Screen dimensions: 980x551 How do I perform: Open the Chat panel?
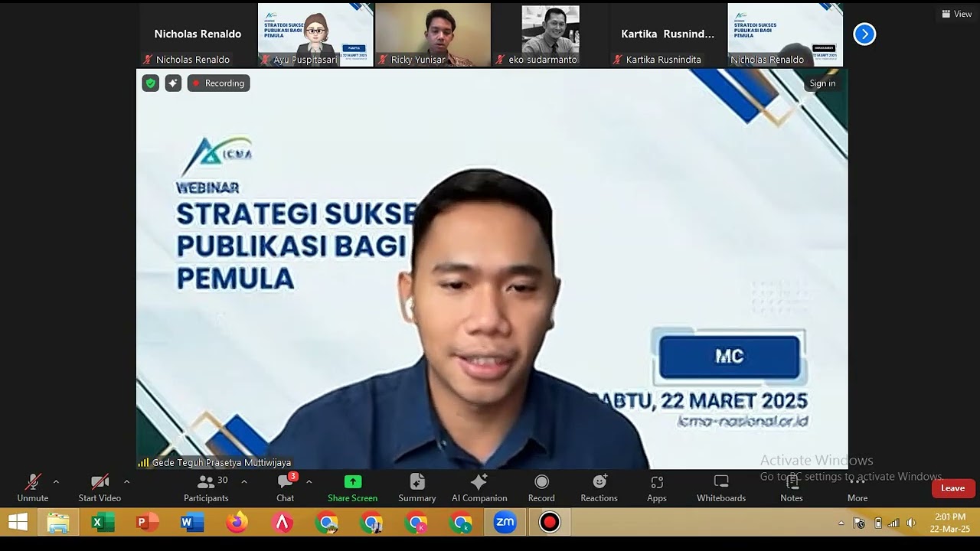coord(286,488)
